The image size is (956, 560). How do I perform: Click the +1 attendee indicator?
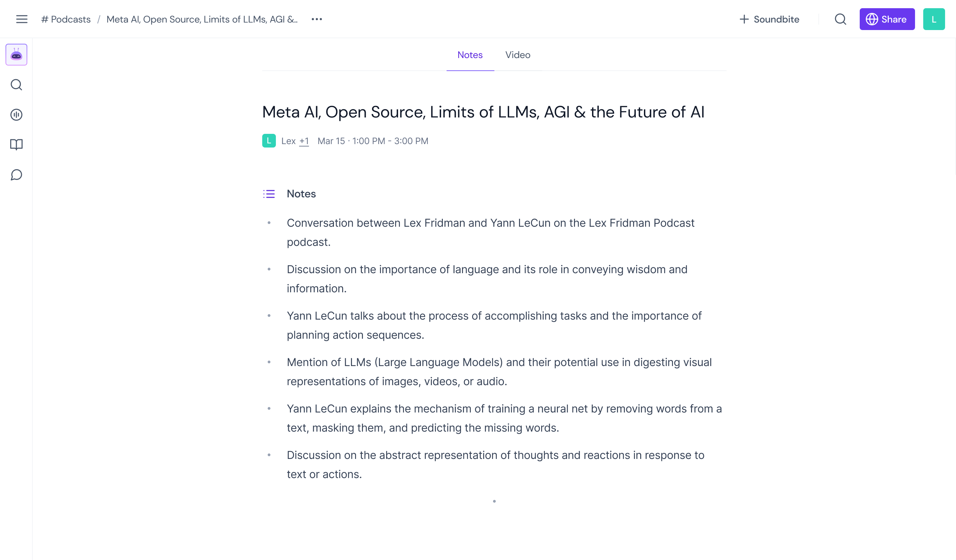pos(304,141)
